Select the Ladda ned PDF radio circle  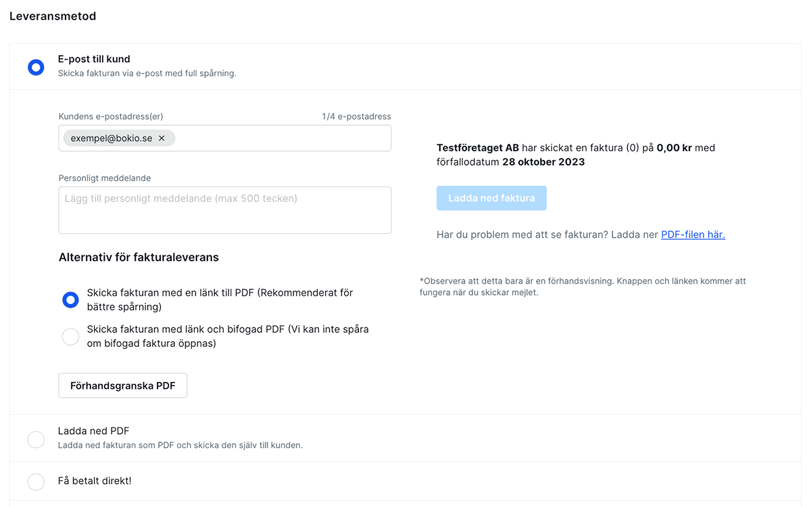(x=36, y=439)
